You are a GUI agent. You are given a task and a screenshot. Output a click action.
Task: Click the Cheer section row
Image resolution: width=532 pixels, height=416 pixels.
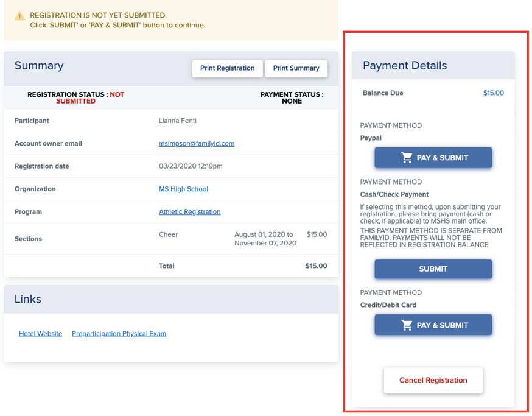click(171, 239)
